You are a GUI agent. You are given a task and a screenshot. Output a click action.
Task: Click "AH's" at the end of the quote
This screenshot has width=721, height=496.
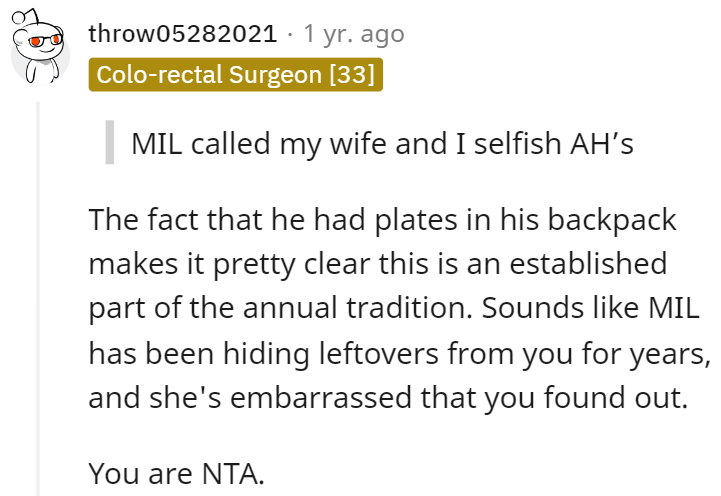point(598,145)
